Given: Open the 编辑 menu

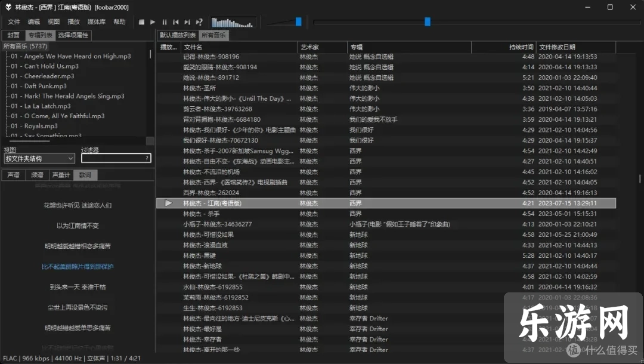Looking at the screenshot, I should coord(33,21).
